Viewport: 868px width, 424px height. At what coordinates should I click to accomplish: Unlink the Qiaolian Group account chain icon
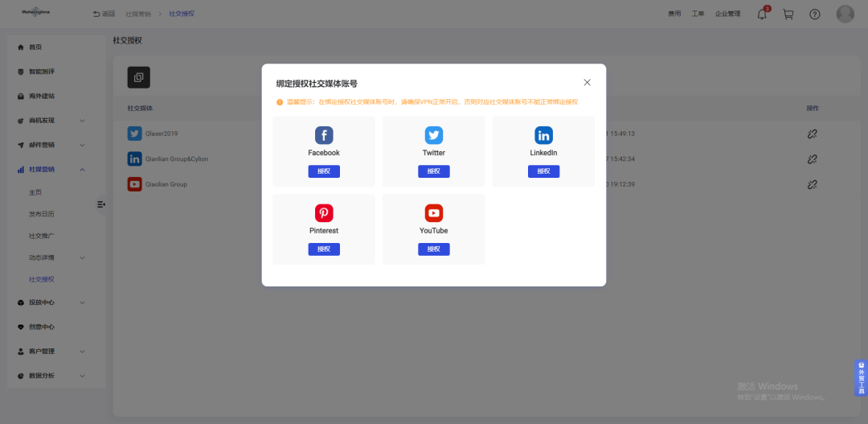click(812, 184)
